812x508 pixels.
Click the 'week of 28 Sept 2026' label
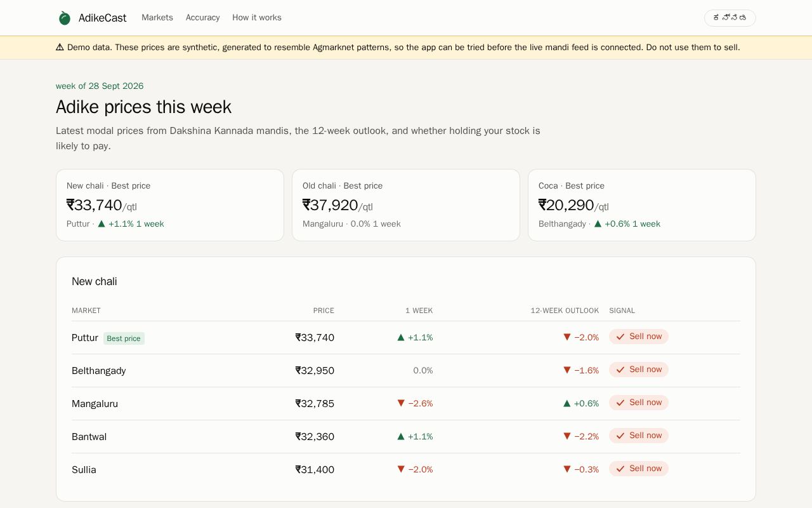[100, 86]
